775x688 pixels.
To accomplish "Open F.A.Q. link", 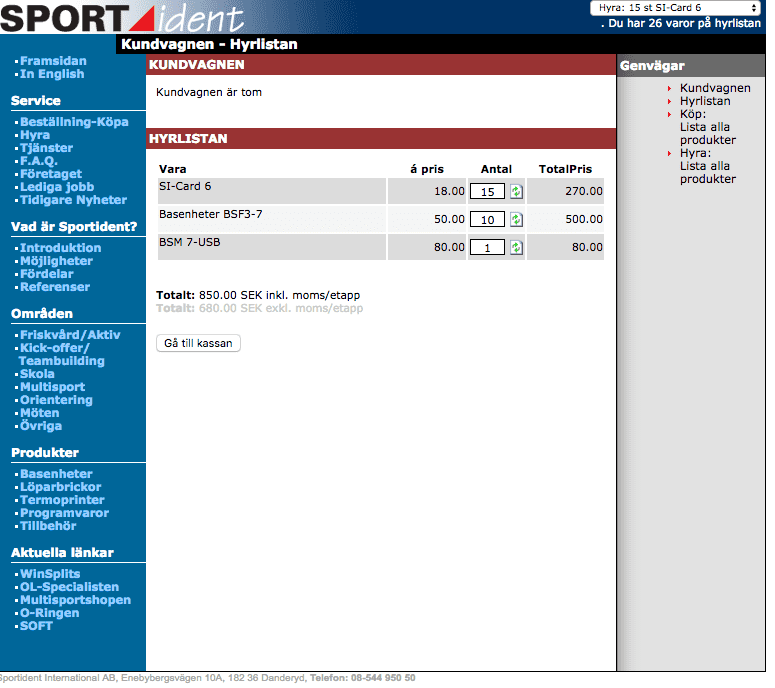I will tap(39, 161).
